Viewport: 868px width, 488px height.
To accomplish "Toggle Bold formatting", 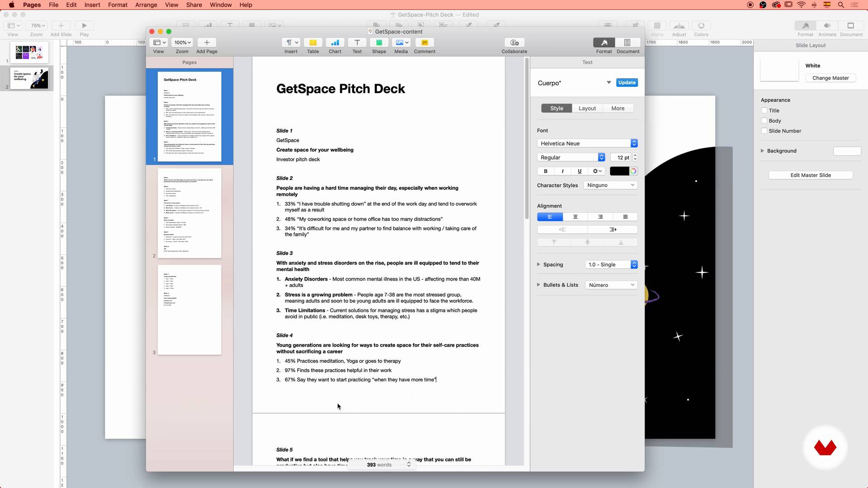I will pos(546,171).
